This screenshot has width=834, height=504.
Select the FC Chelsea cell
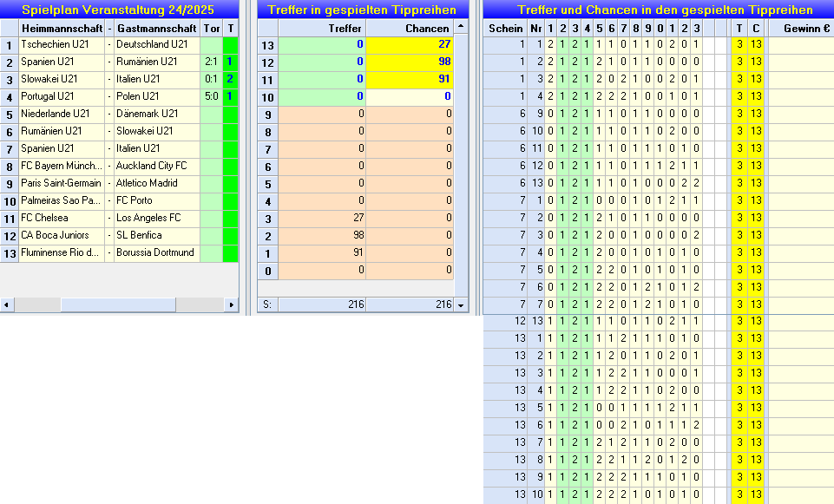click(62, 218)
